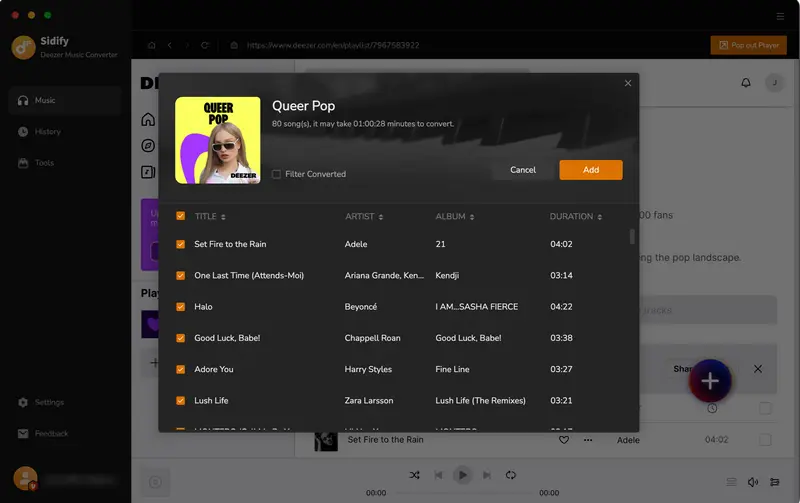This screenshot has width=800, height=503.
Task: Go back with the left arrow icon
Action: tap(169, 45)
